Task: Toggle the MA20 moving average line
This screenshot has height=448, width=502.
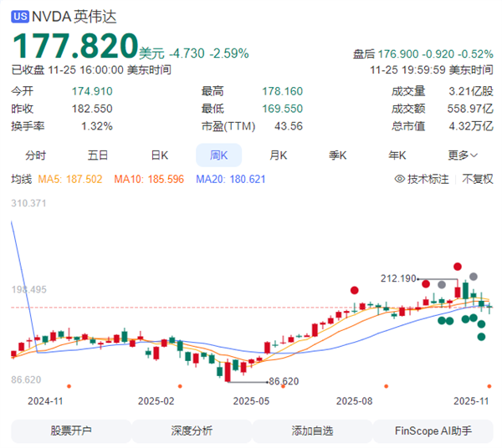Action: 230,179
